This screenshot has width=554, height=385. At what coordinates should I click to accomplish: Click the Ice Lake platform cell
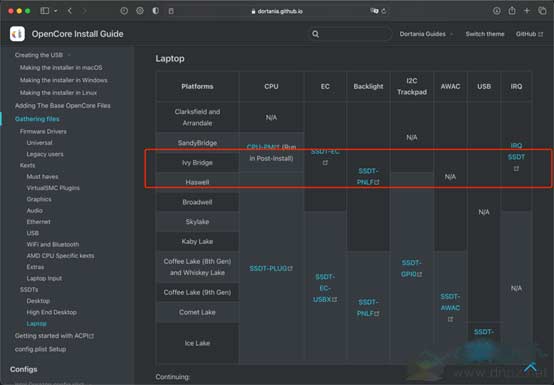click(197, 343)
